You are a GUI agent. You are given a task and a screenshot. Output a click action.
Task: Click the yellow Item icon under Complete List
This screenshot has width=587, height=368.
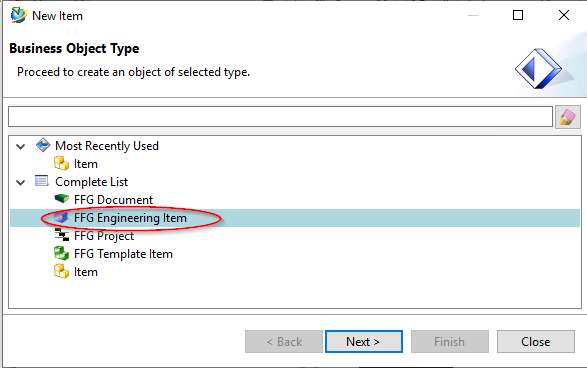tap(61, 271)
